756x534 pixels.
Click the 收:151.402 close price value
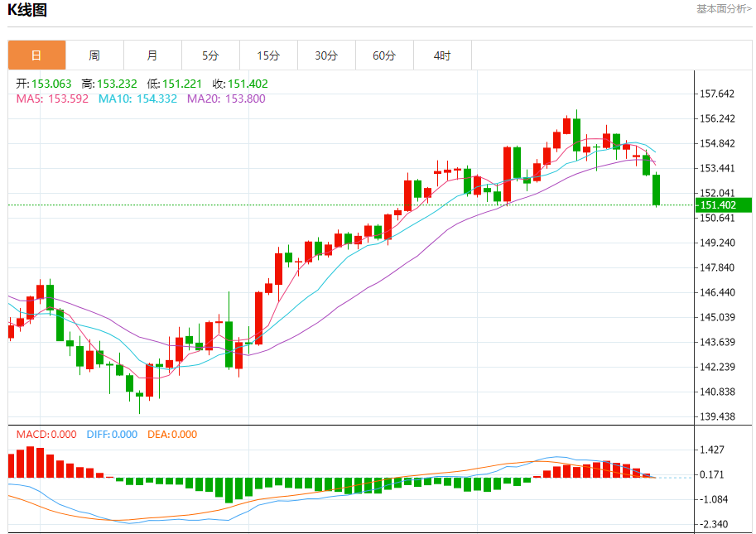240,84
